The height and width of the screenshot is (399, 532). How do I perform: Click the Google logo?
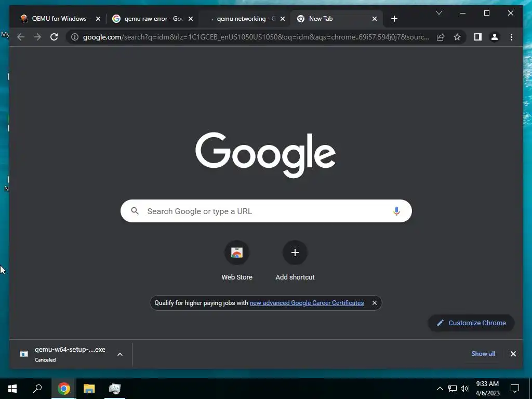pyautogui.click(x=265, y=155)
